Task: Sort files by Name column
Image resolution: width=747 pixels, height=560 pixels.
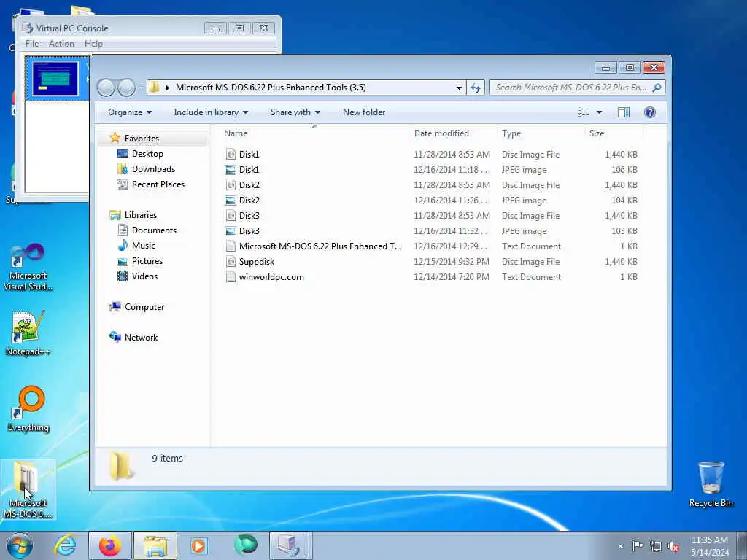Action: click(x=236, y=133)
